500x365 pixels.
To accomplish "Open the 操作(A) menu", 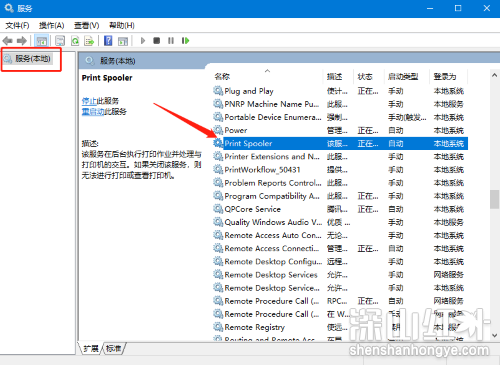I will click(52, 25).
